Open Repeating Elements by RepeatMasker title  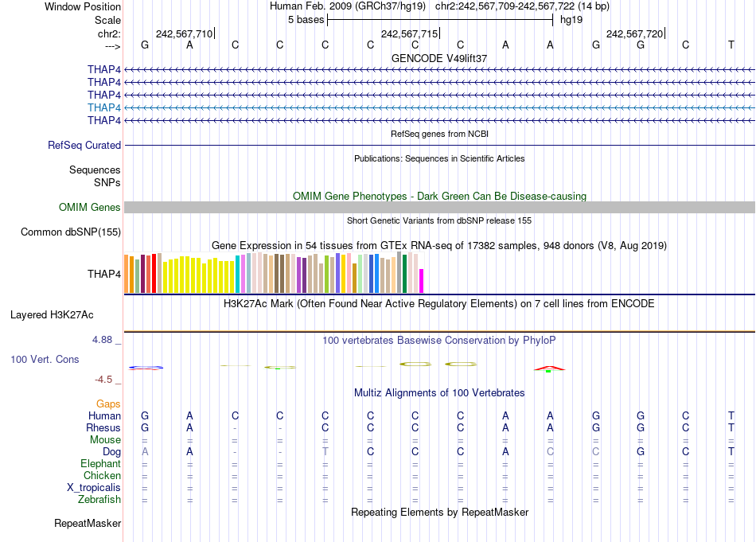(x=439, y=512)
